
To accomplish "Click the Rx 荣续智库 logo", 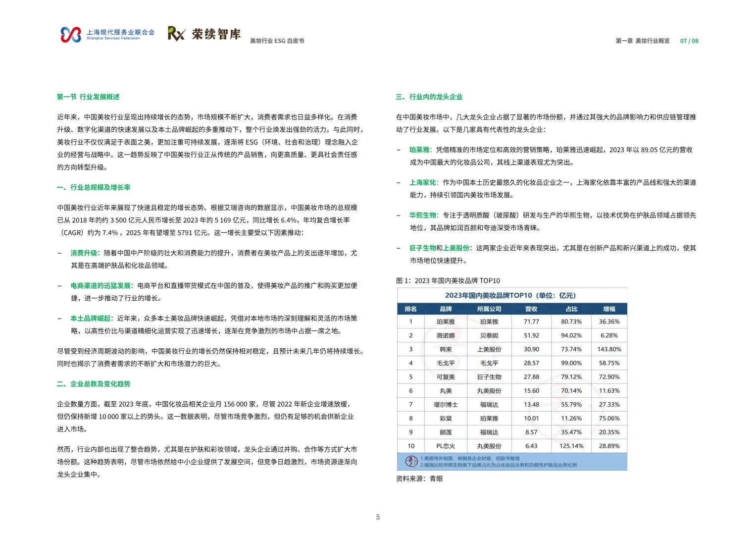I will click(204, 34).
